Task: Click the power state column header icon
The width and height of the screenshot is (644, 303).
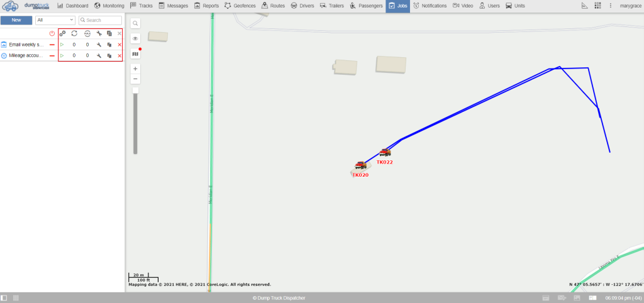Action: click(52, 33)
